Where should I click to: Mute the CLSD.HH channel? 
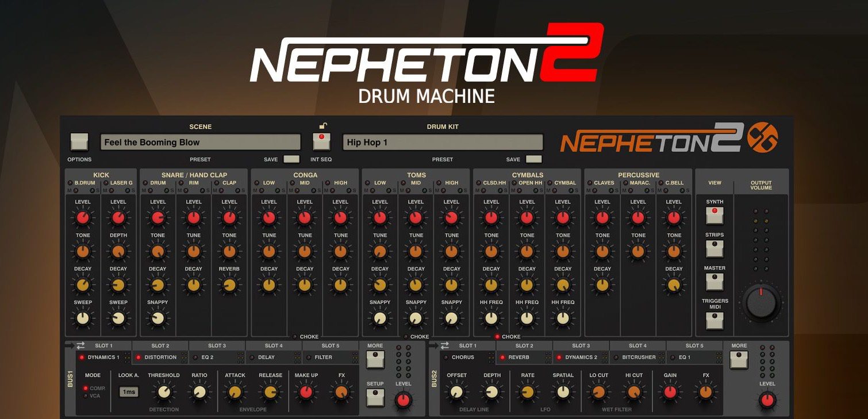click(x=484, y=190)
